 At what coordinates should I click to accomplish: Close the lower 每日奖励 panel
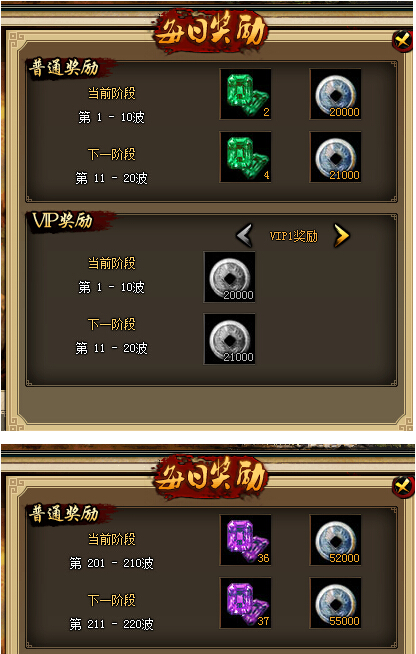403,487
